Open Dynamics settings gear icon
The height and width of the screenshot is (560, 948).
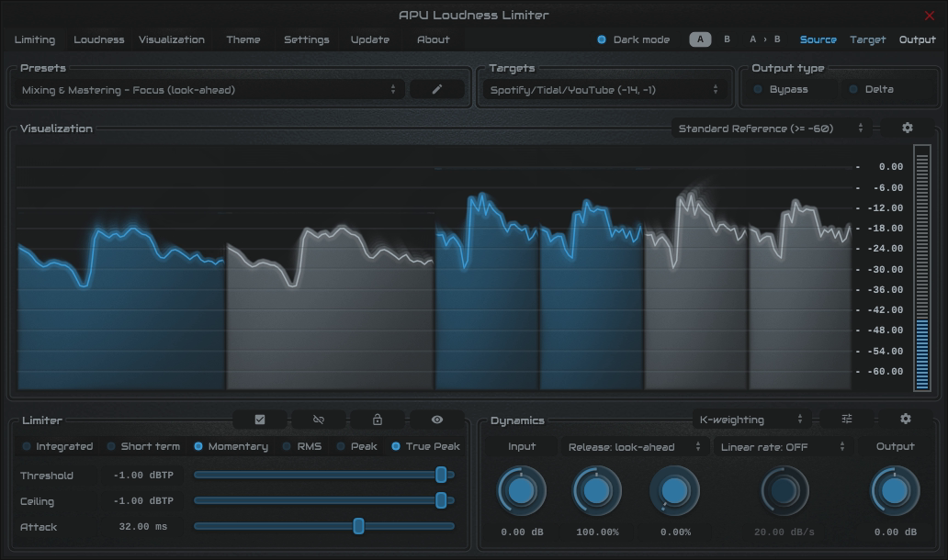pyautogui.click(x=905, y=420)
